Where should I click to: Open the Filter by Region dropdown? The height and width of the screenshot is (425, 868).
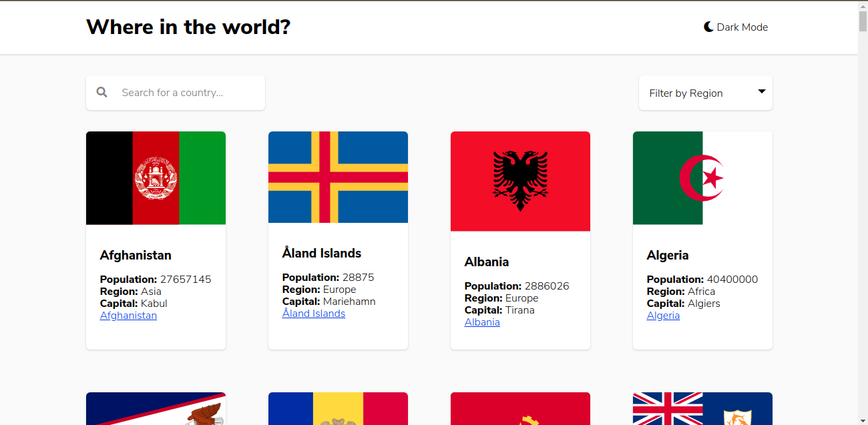click(706, 93)
